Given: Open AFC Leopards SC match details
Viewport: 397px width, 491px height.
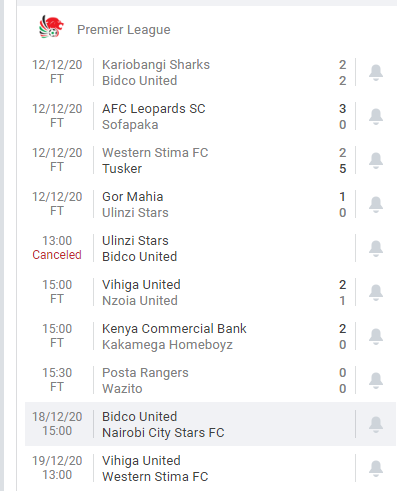Looking at the screenshot, I should (x=210, y=116).
